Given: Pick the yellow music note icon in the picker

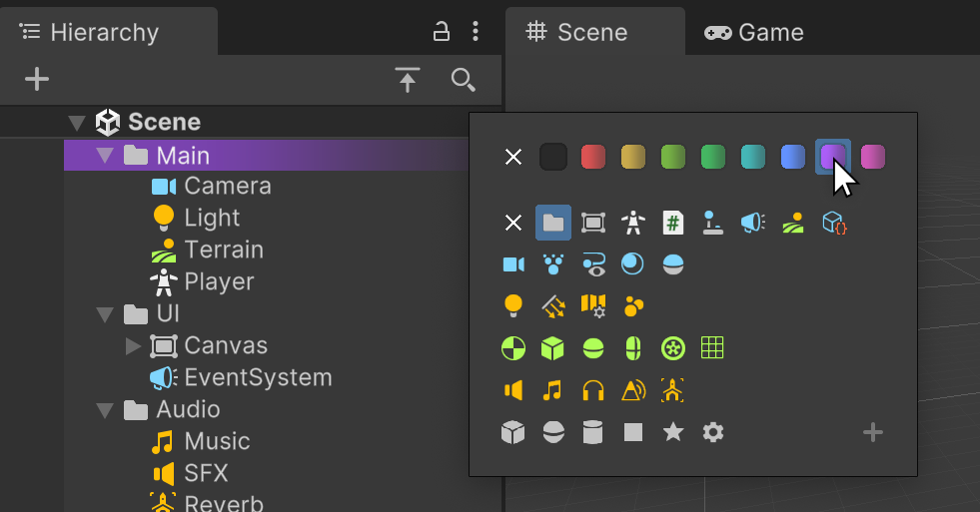Looking at the screenshot, I should coord(552,390).
